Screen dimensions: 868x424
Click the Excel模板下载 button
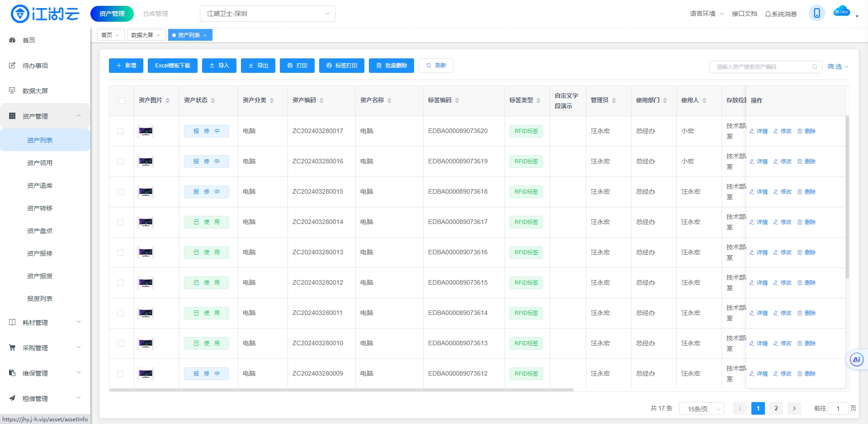[173, 66]
